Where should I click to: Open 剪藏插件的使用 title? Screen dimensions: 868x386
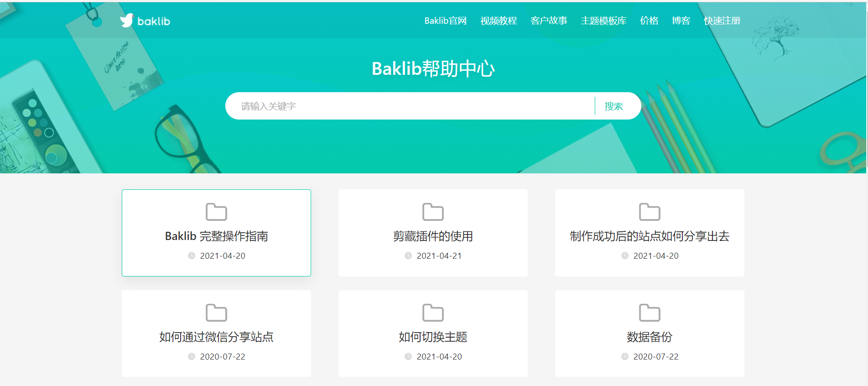(433, 236)
